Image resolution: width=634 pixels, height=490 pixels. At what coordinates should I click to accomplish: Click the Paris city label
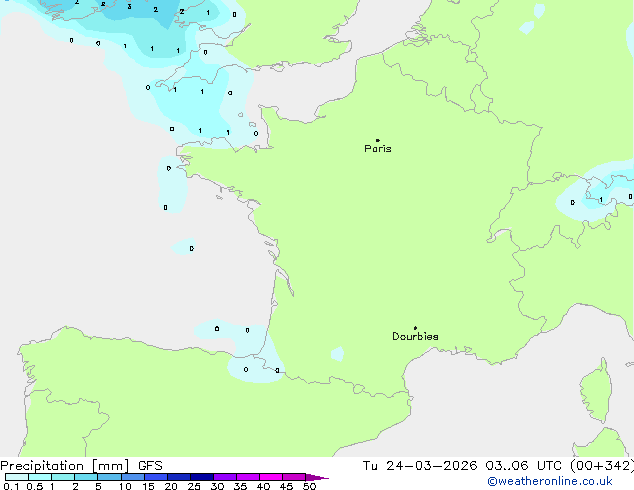pos(378,149)
